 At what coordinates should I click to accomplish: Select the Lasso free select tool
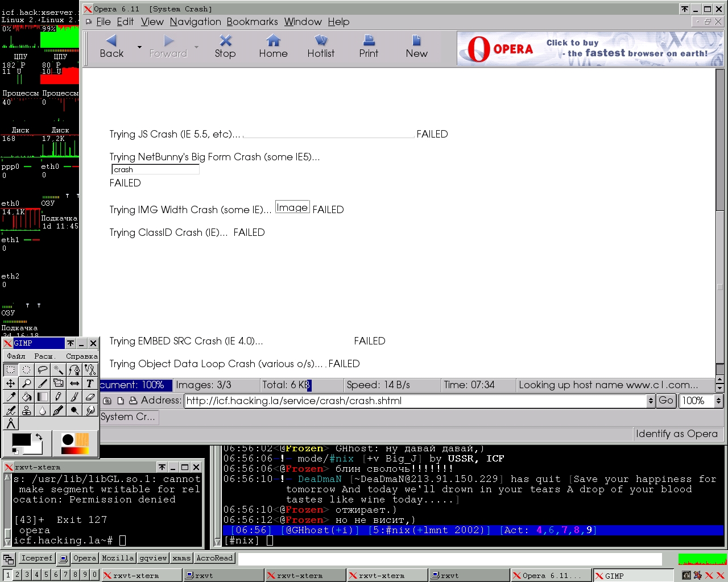tap(42, 369)
